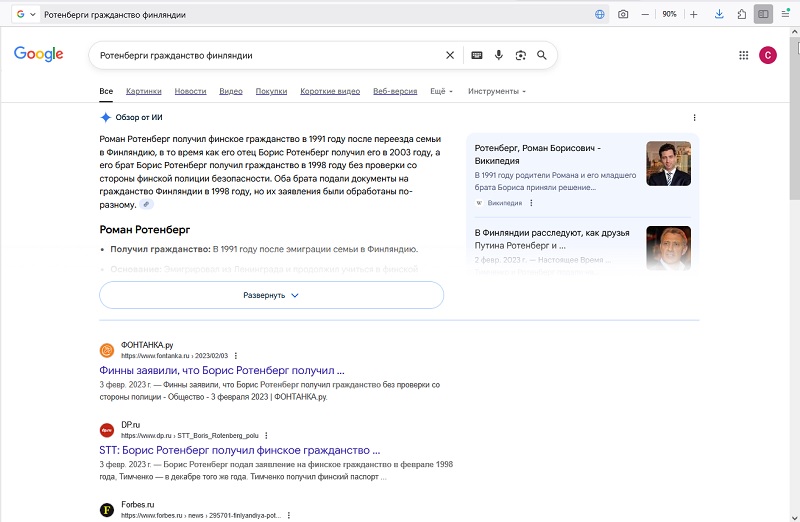The width and height of the screenshot is (800, 522).
Task: Search by image with the camera lens icon
Action: pyautogui.click(x=520, y=55)
